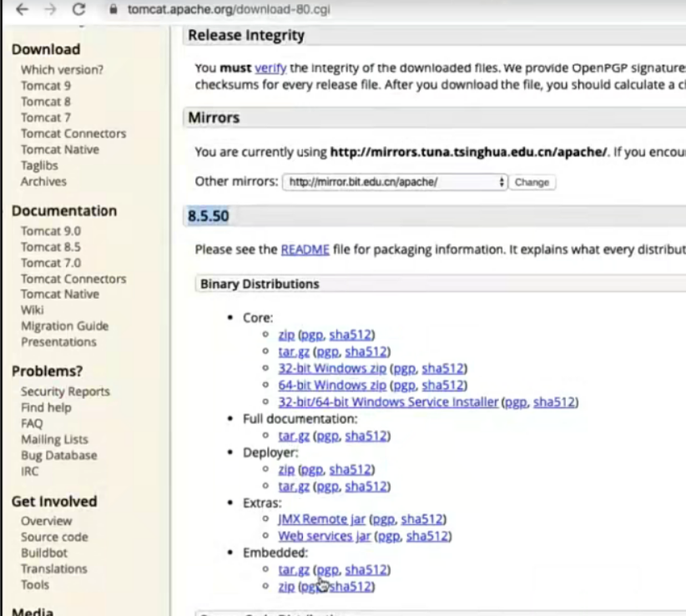Open Security Reports under Problems
The height and width of the screenshot is (616, 686).
[65, 391]
